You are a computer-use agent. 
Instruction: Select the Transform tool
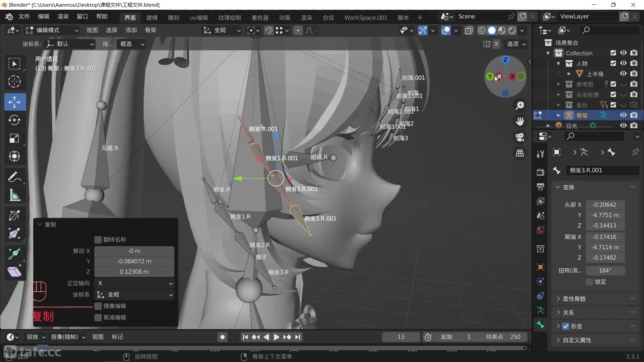[x=14, y=156]
